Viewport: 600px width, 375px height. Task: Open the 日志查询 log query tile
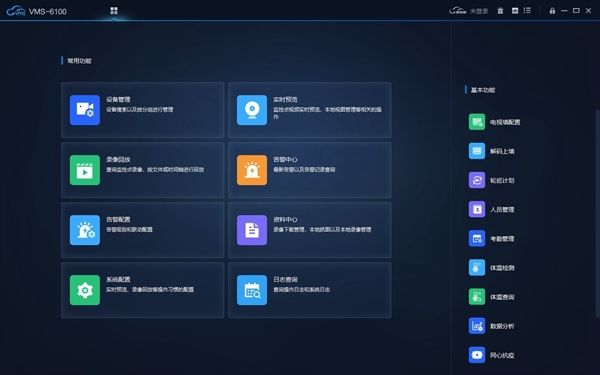[x=310, y=290]
